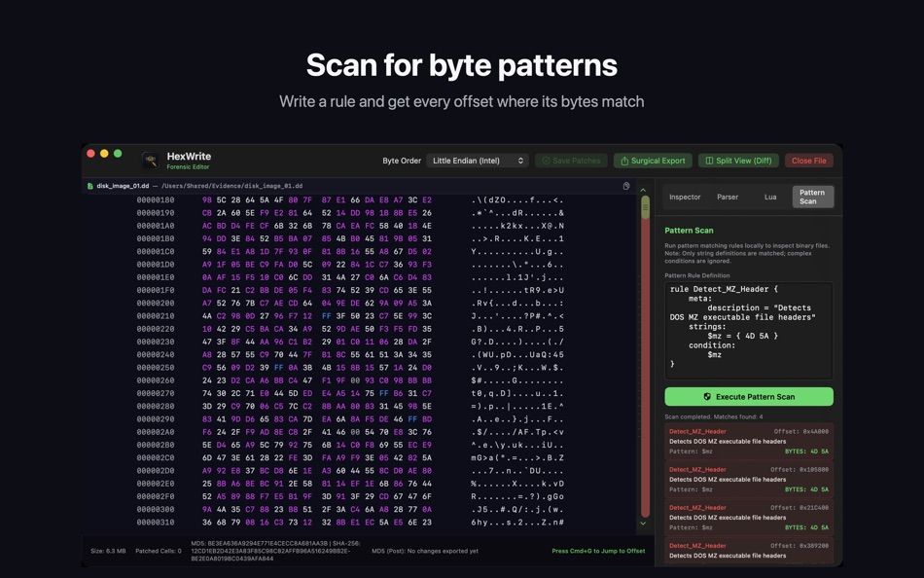Select match result at offset 0x4A000
Screen dimensions: 924x578
(x=749, y=441)
